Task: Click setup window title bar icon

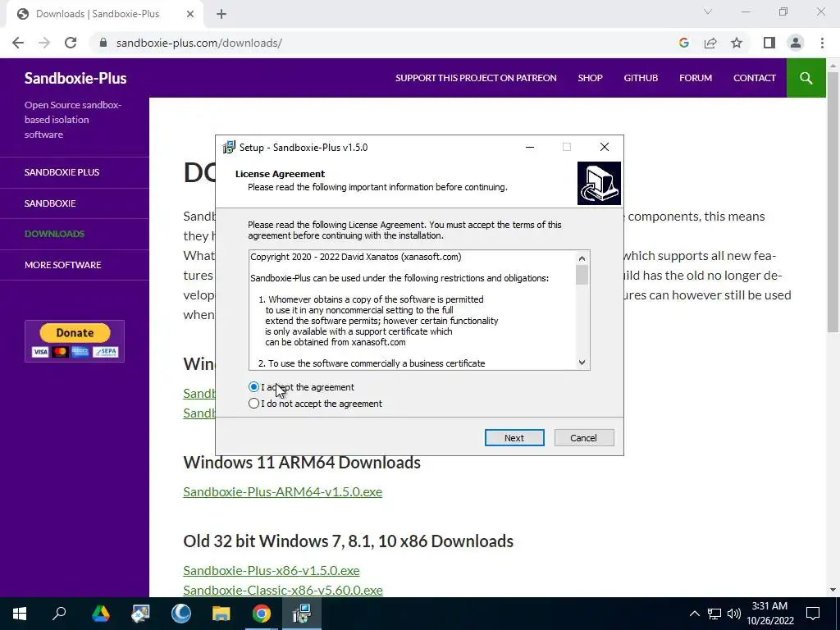Action: [229, 148]
